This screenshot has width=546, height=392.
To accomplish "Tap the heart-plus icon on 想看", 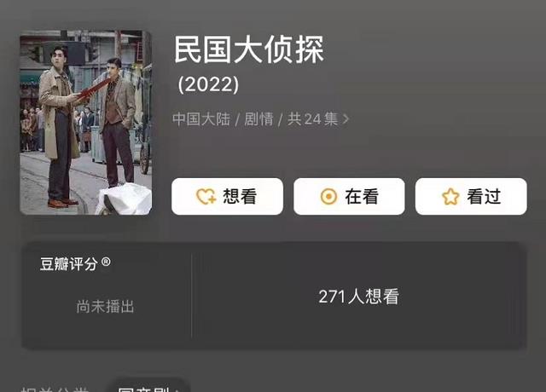I will (x=206, y=197).
